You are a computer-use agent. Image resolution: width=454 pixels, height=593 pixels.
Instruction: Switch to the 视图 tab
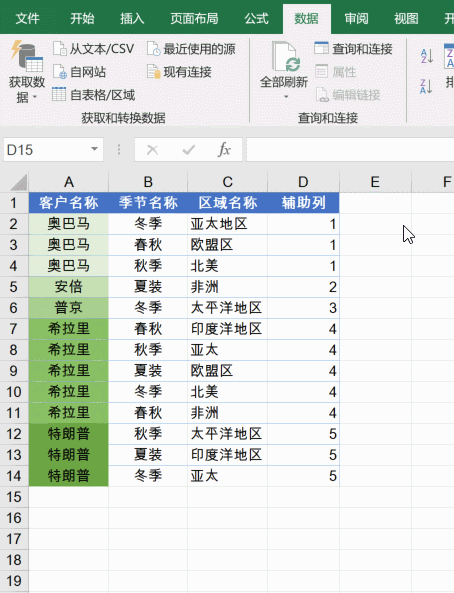point(406,18)
